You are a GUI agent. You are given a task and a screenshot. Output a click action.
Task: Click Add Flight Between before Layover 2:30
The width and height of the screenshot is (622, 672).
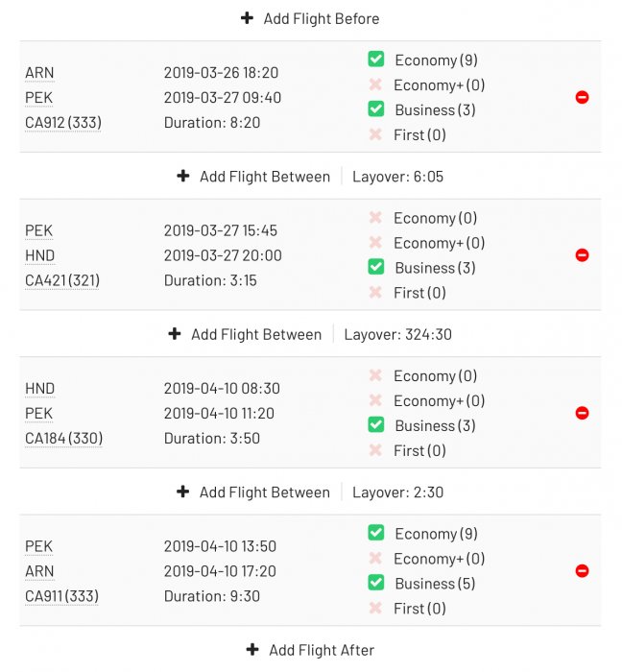(264, 492)
